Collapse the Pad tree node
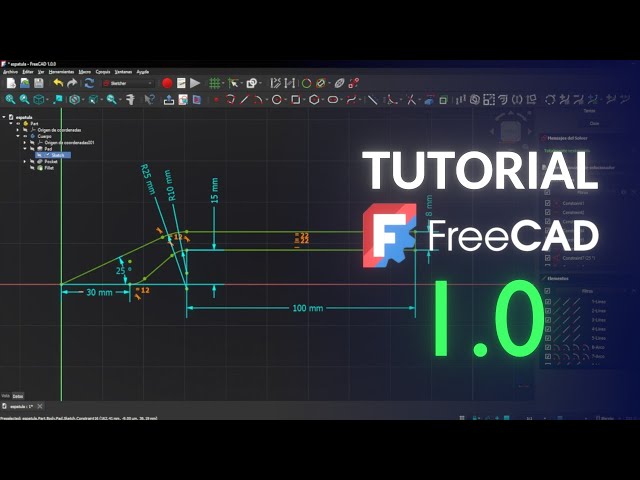The width and height of the screenshot is (640, 480). pos(25,149)
